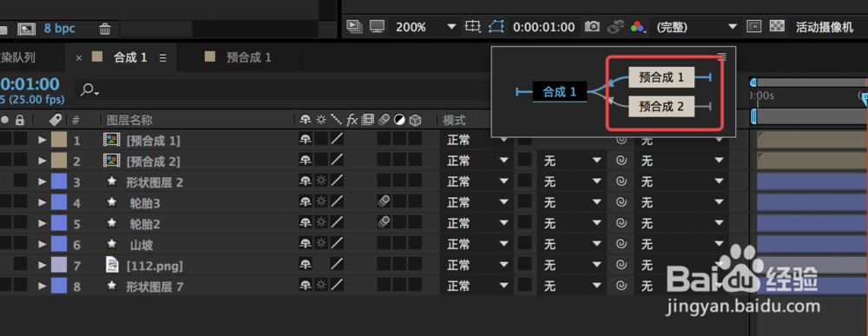Open blending mode dropdown for [预合成 2]
This screenshot has width=868, height=336.
(x=477, y=161)
